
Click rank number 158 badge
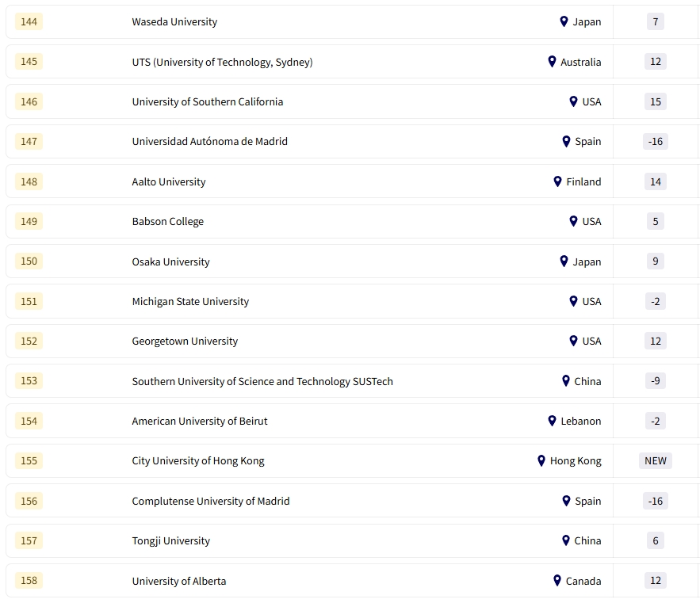29,581
